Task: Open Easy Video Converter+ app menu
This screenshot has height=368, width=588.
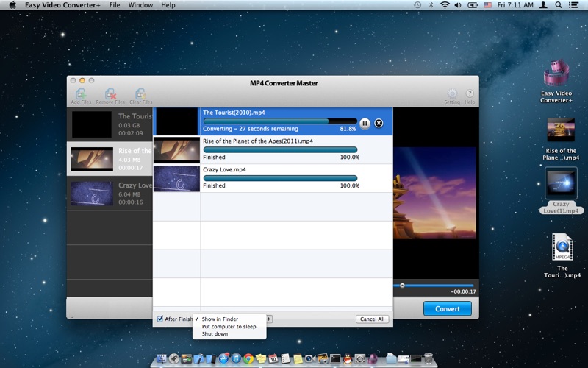Action: 62,5
